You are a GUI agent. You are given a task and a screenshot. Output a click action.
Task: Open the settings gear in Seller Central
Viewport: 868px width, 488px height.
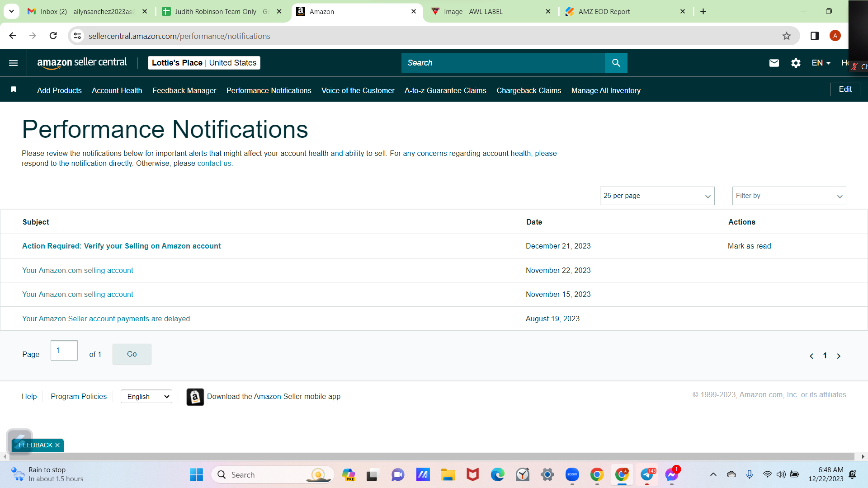pyautogui.click(x=796, y=63)
